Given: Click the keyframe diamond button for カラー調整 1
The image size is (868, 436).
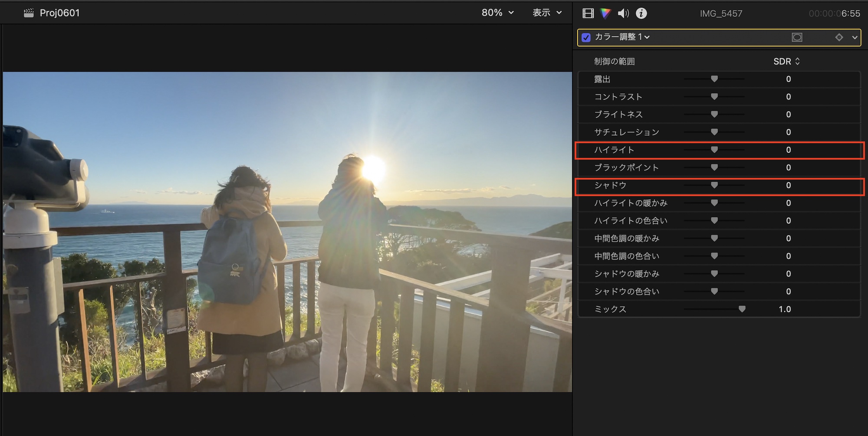Looking at the screenshot, I should 839,37.
